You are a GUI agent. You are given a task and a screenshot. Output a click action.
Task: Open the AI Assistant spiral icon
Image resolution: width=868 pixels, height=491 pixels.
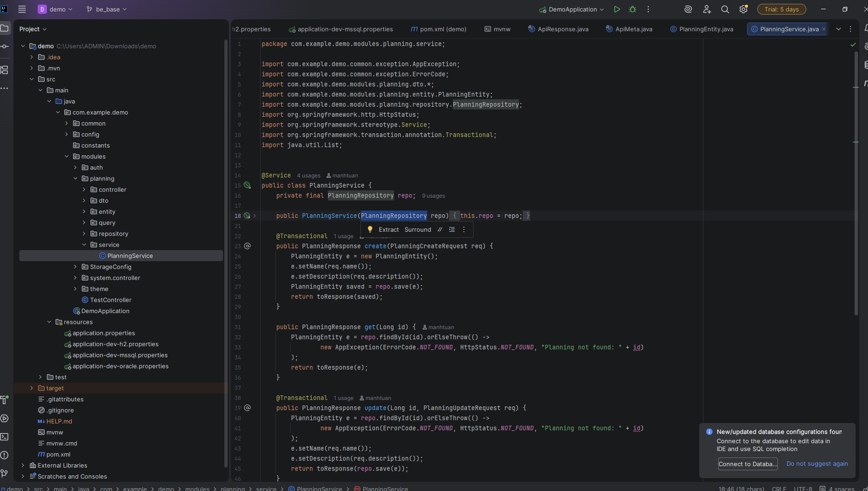[x=688, y=9]
